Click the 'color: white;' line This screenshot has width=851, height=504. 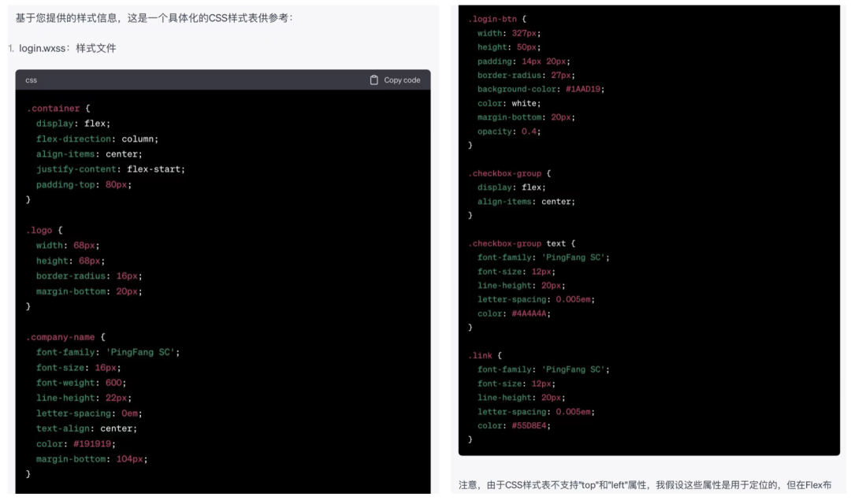tap(509, 103)
